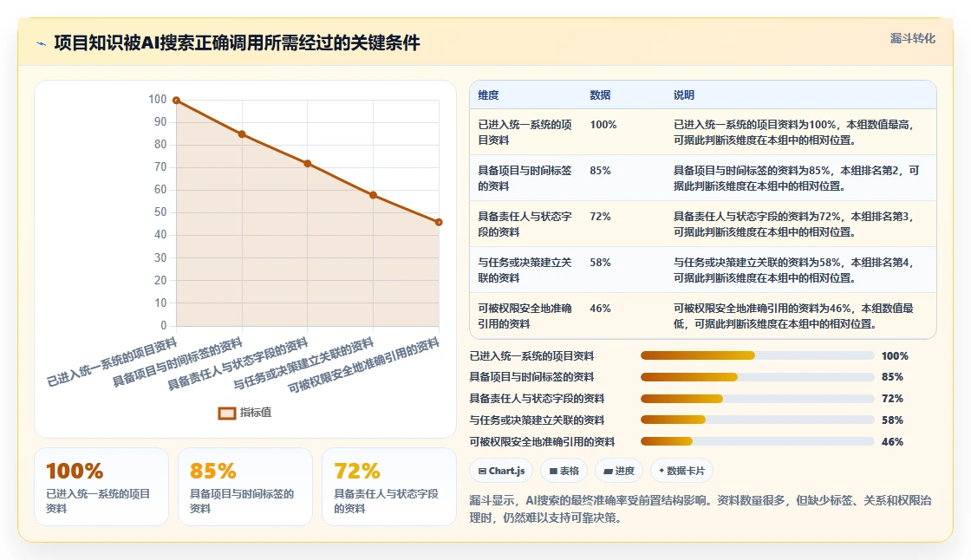Click the chart data point at 46
Screen dimensions: 971x560
[439, 223]
